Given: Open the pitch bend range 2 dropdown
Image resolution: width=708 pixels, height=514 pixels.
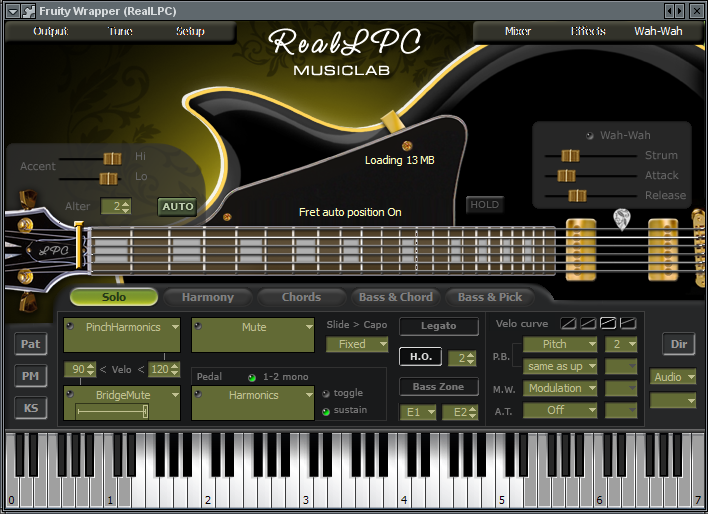Looking at the screenshot, I should [621, 344].
